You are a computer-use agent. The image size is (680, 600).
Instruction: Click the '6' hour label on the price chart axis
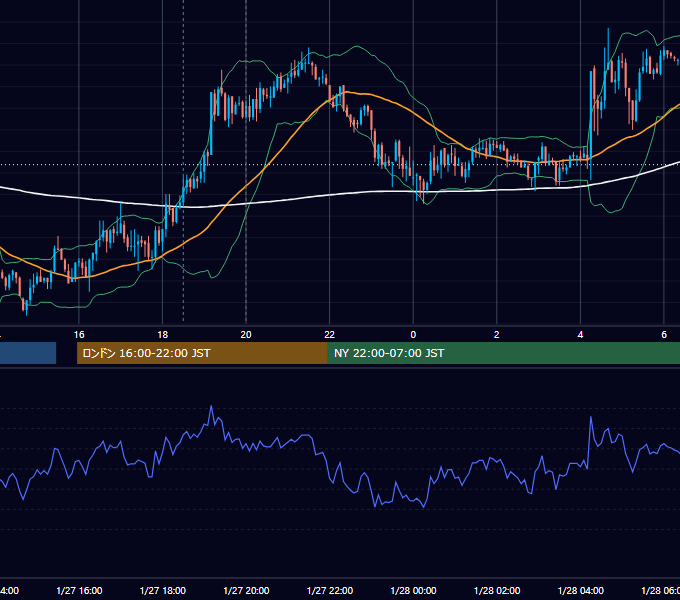tap(664, 334)
